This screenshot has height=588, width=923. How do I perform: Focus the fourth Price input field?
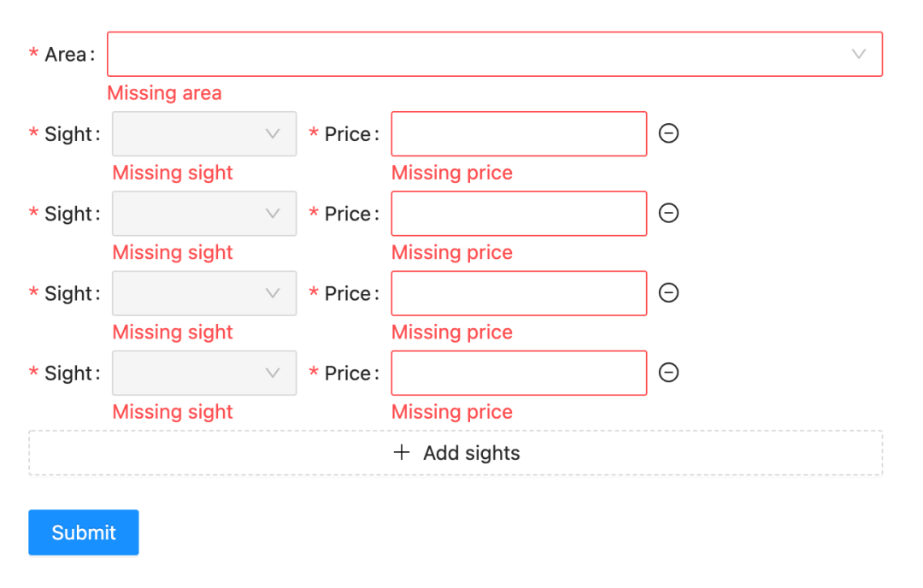tap(519, 373)
